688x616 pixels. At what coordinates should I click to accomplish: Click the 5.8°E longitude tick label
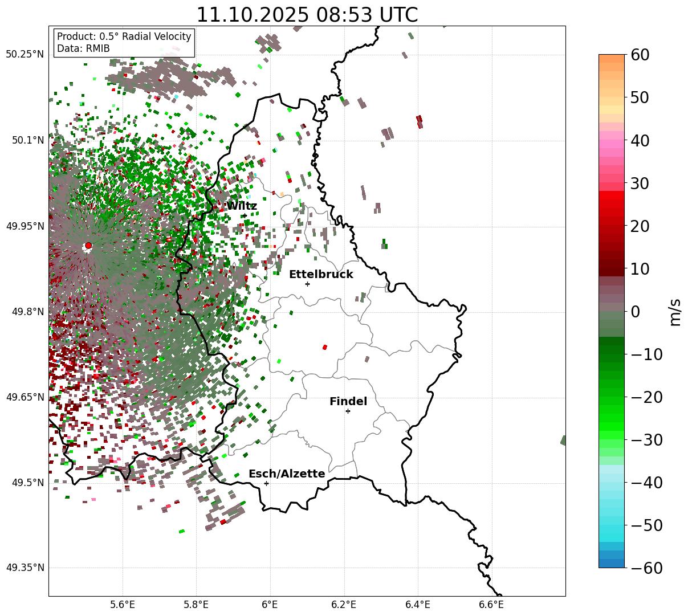196,605
